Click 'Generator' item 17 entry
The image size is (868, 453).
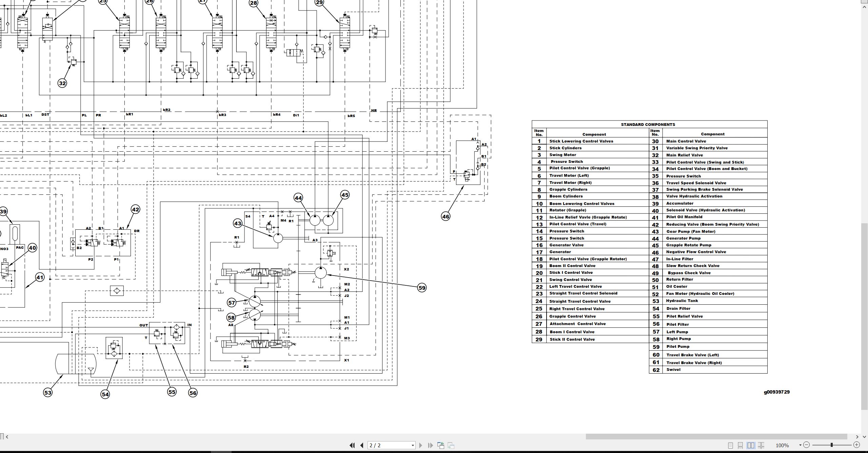coord(560,252)
